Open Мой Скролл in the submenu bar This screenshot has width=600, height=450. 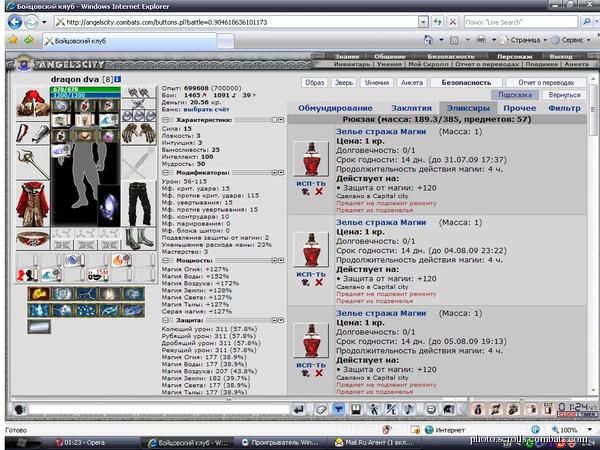pos(428,64)
